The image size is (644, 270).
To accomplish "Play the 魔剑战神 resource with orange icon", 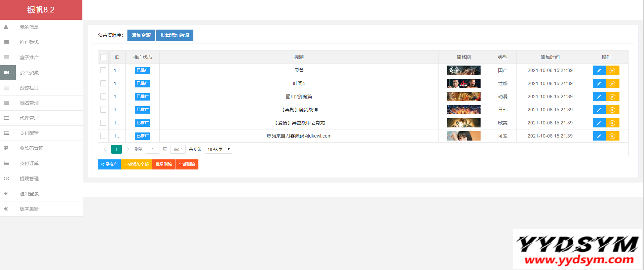I will pyautogui.click(x=612, y=110).
